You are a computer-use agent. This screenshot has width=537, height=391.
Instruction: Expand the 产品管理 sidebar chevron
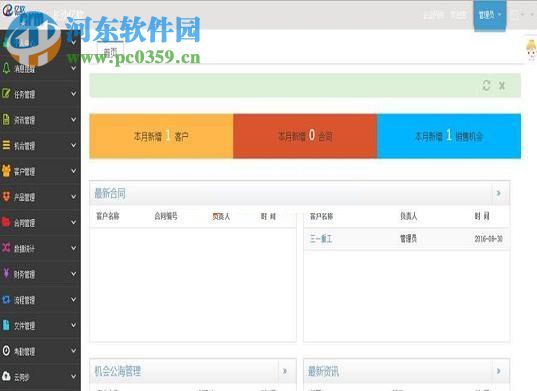tap(73, 197)
